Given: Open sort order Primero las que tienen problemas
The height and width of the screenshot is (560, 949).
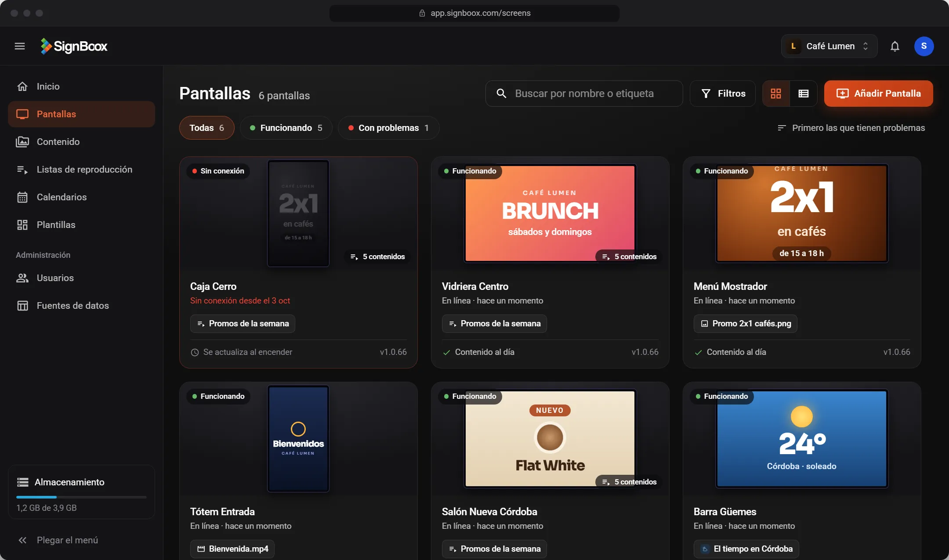Looking at the screenshot, I should pyautogui.click(x=851, y=128).
